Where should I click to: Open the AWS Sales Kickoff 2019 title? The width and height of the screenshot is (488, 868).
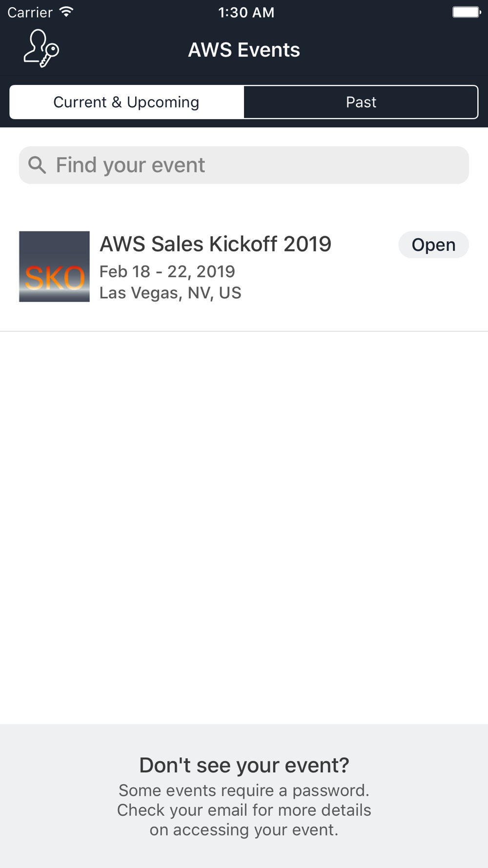(215, 244)
